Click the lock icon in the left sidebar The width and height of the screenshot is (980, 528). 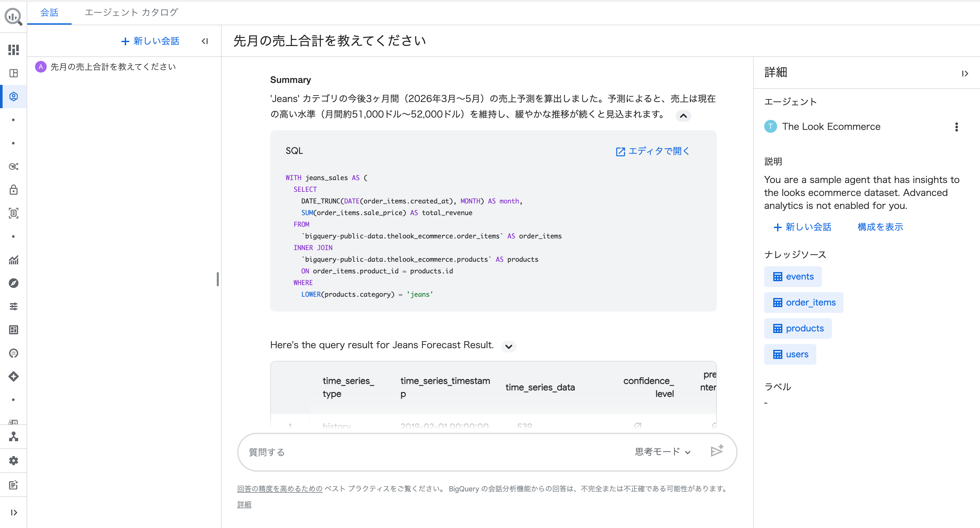click(14, 190)
